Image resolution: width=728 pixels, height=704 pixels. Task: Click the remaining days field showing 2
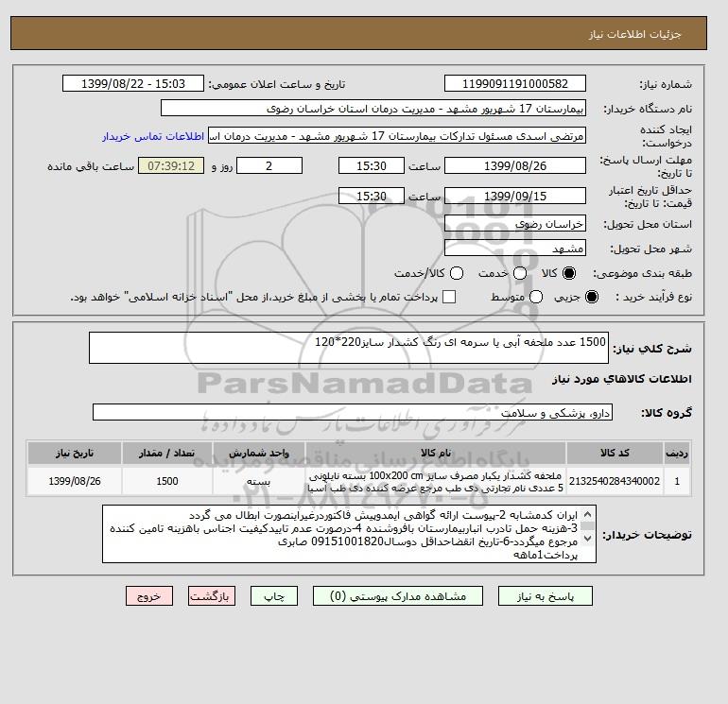coord(269,165)
